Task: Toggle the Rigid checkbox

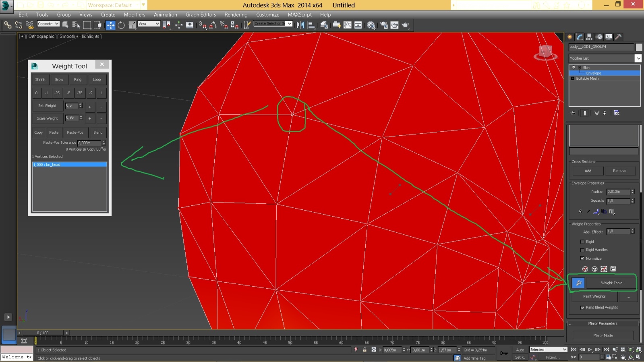Action: pyautogui.click(x=582, y=242)
